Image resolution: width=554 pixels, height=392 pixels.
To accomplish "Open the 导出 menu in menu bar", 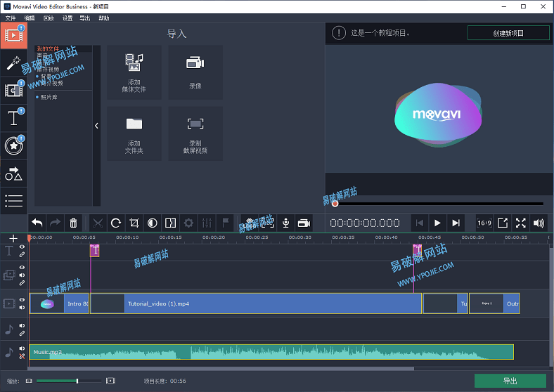I will coord(85,18).
